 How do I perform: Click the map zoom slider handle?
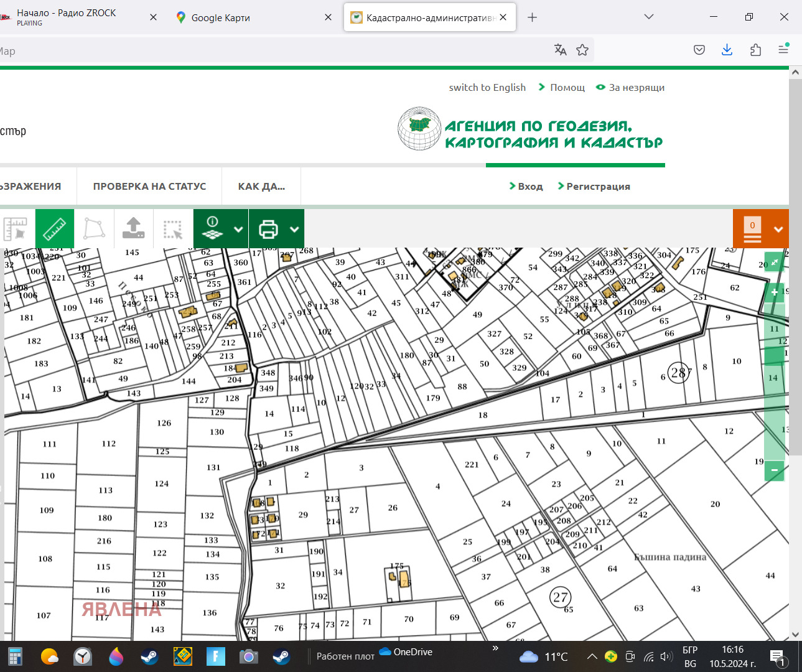[x=774, y=355]
